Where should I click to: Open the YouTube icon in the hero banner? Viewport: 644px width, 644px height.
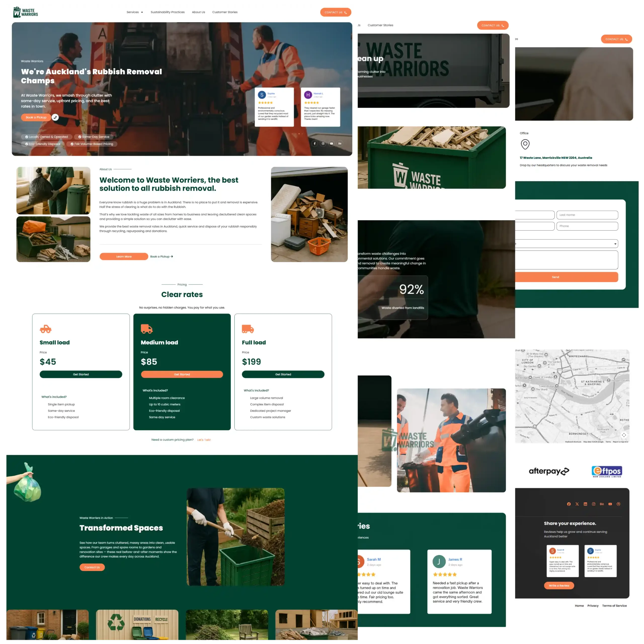[x=331, y=144]
